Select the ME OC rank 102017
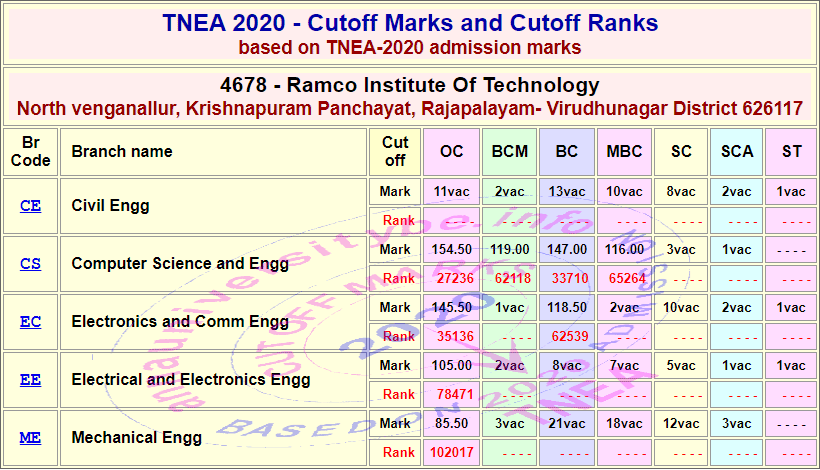The height and width of the screenshot is (470, 820). pos(451,453)
